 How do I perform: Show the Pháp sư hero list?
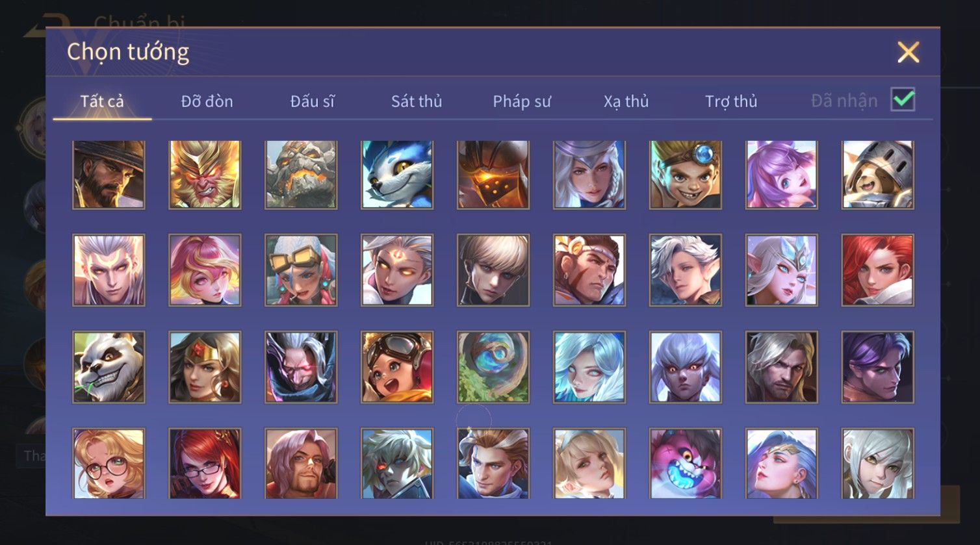(522, 101)
